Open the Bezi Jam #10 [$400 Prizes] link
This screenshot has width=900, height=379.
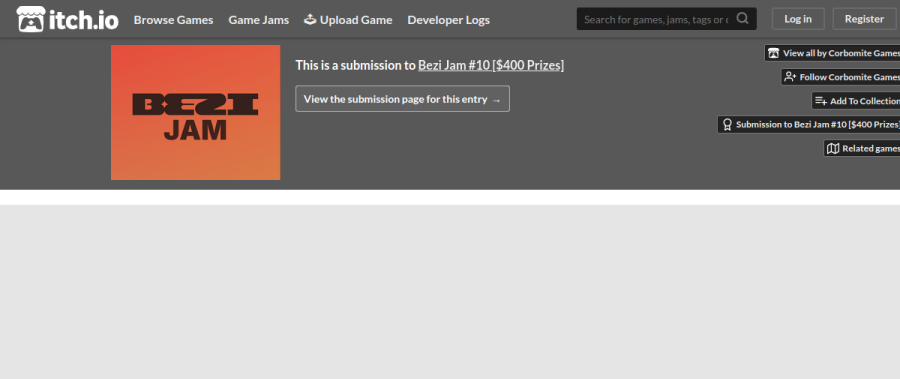[x=491, y=65]
